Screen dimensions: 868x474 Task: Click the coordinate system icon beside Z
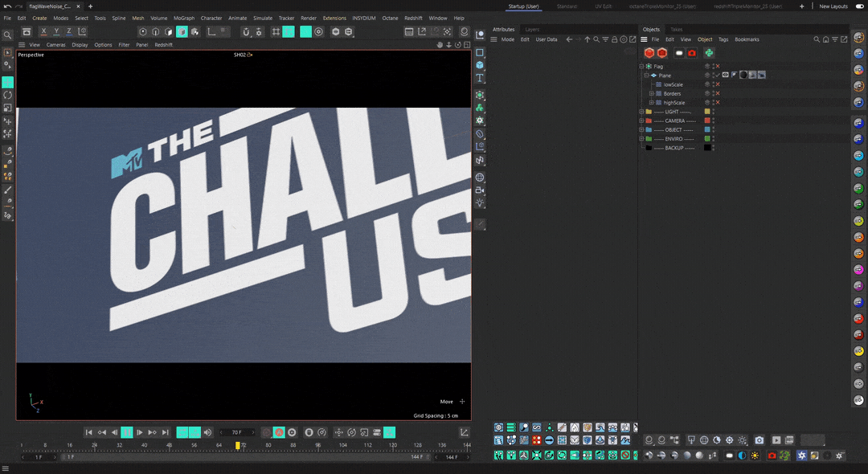(x=82, y=31)
